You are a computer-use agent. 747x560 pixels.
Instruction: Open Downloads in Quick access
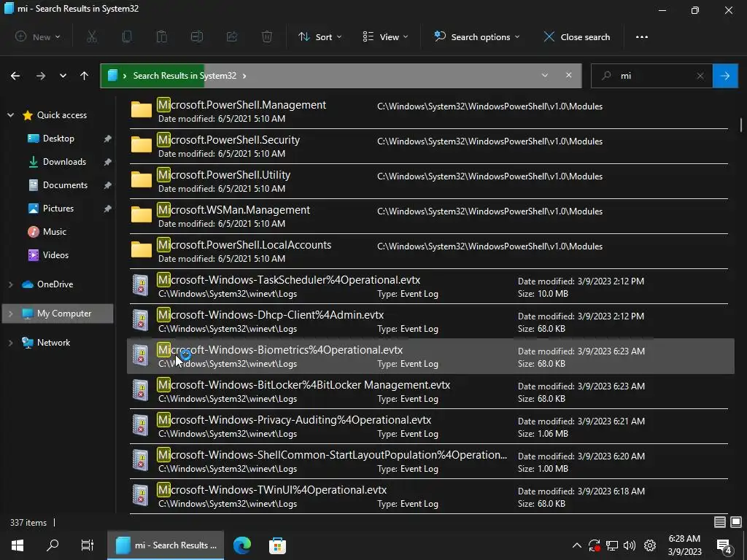64,162
